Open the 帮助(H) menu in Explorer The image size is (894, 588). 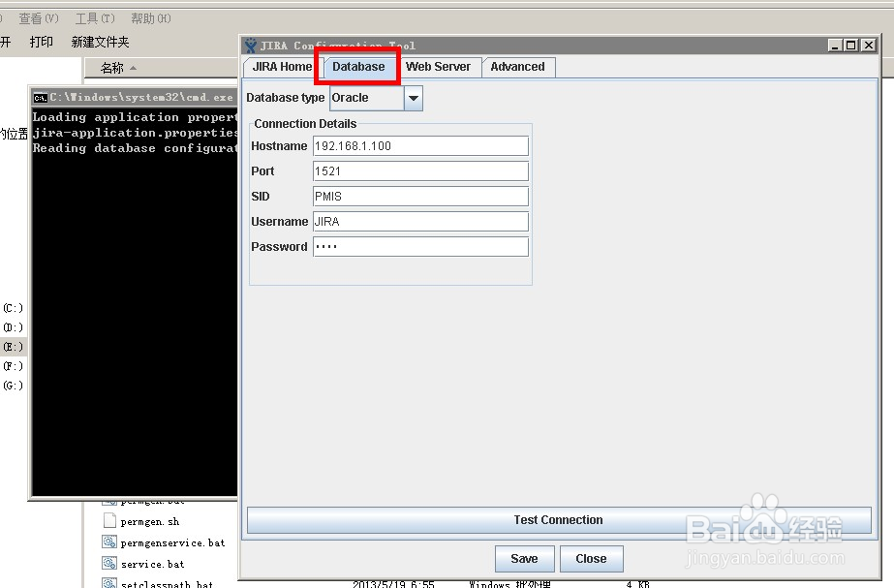click(x=150, y=18)
